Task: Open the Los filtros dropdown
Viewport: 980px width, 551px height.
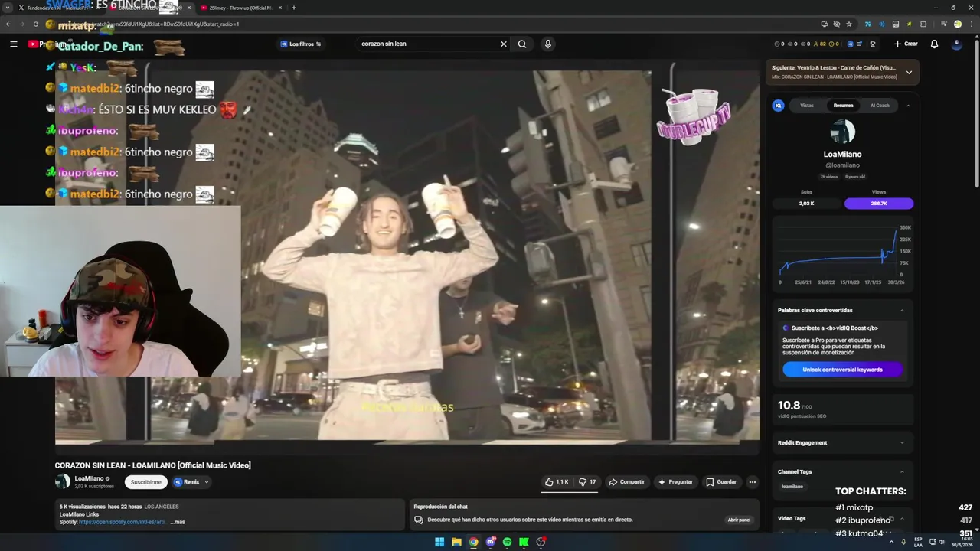Action: [x=301, y=44]
